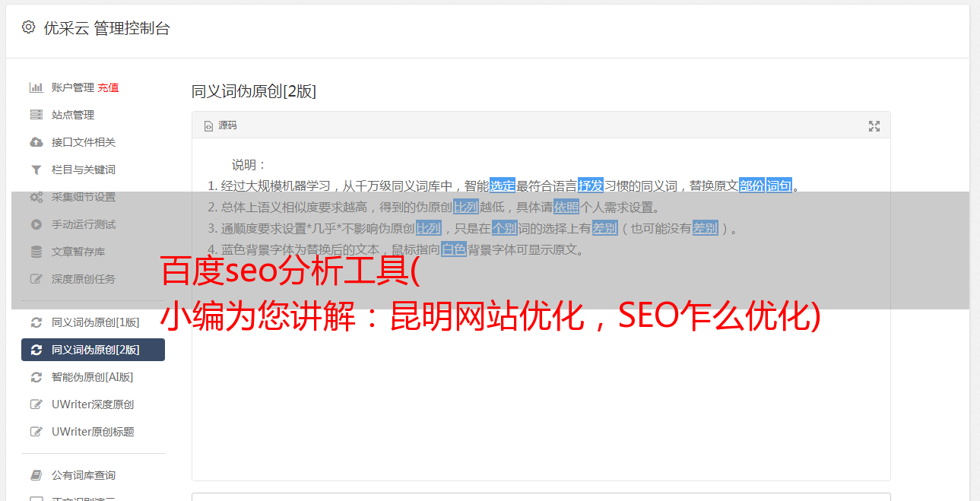Image resolution: width=980 pixels, height=501 pixels.
Task: Click the bar chart icon for 账户管理
Action: [x=36, y=87]
